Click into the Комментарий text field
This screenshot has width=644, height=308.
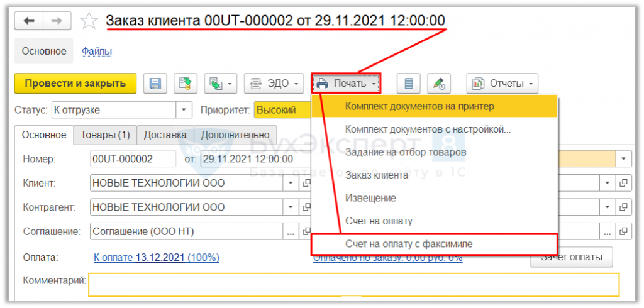coord(353,285)
